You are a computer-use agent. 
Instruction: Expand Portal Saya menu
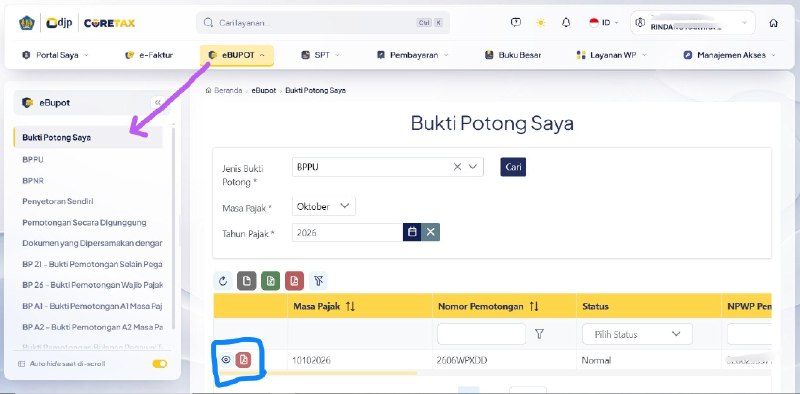(x=55, y=55)
